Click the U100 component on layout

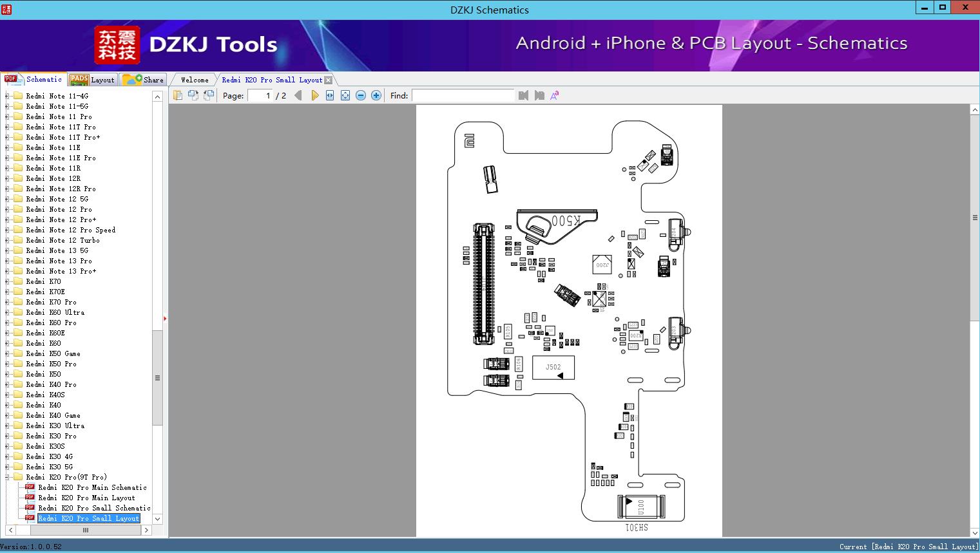[x=641, y=507]
